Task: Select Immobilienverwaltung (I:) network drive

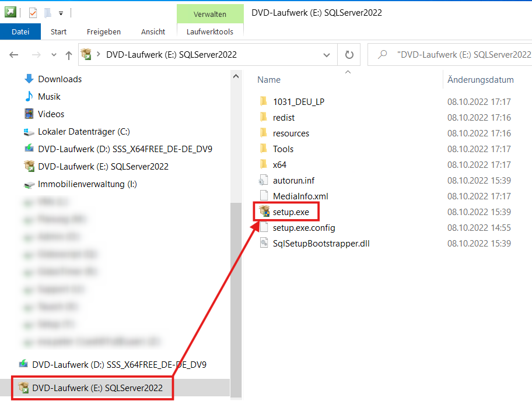Action: point(87,184)
